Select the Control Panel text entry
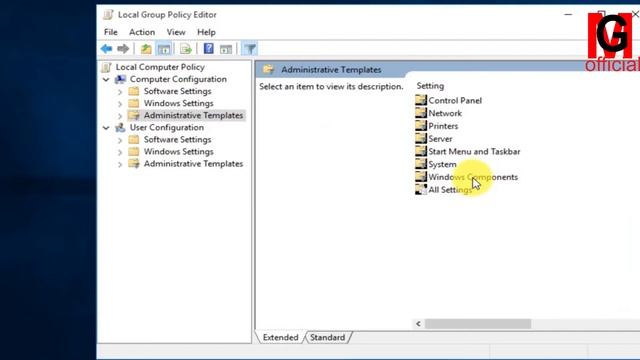 click(455, 100)
